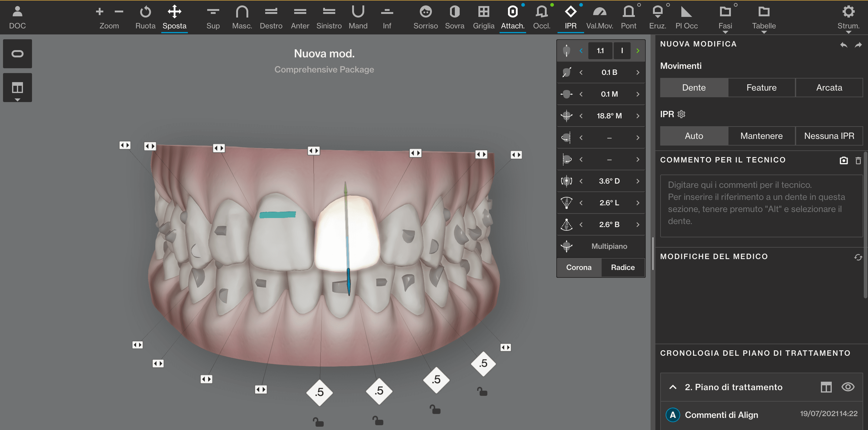
Task: Toggle Occl. occlusal contacts display
Action: click(542, 18)
